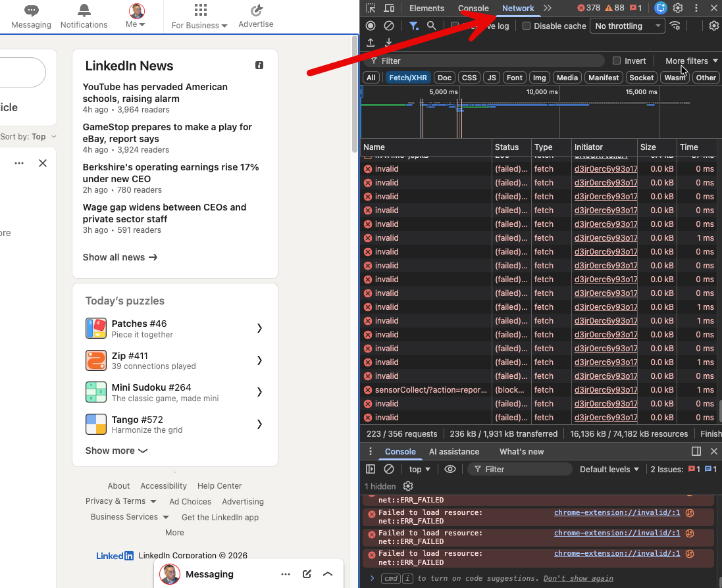
Task: Export HAR download icon
Action: [388, 42]
